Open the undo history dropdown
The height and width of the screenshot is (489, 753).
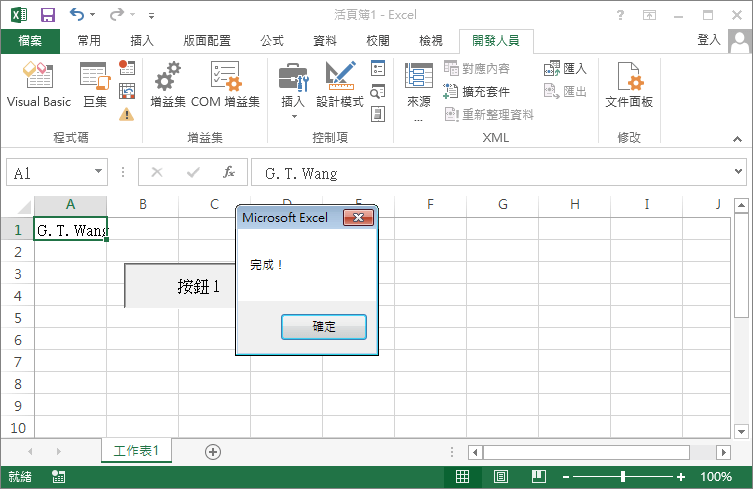click(x=93, y=15)
